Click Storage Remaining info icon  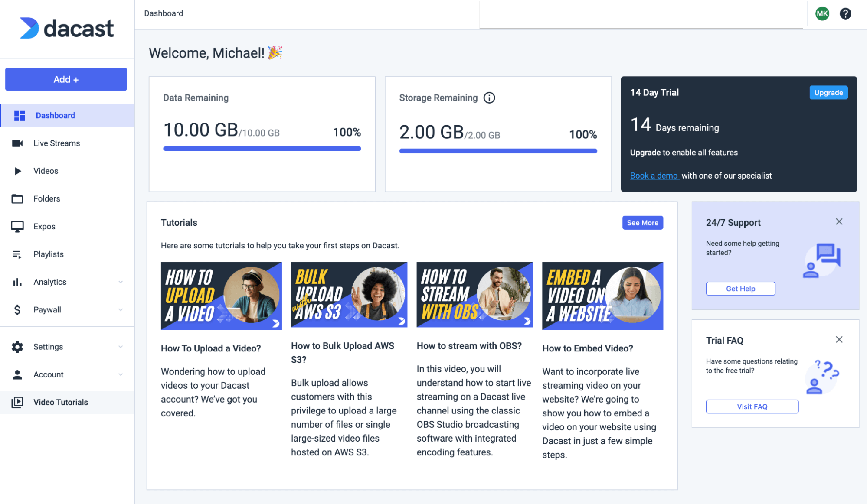tap(489, 98)
